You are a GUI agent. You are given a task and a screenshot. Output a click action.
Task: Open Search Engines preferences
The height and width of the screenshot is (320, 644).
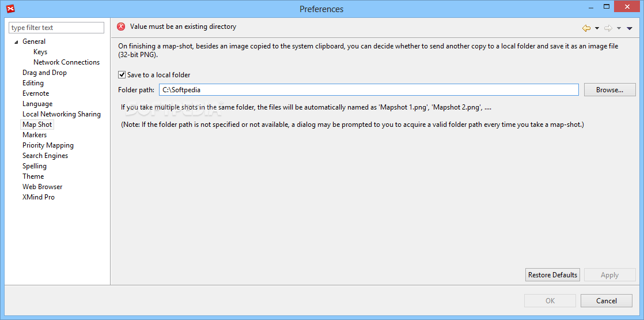(x=45, y=156)
